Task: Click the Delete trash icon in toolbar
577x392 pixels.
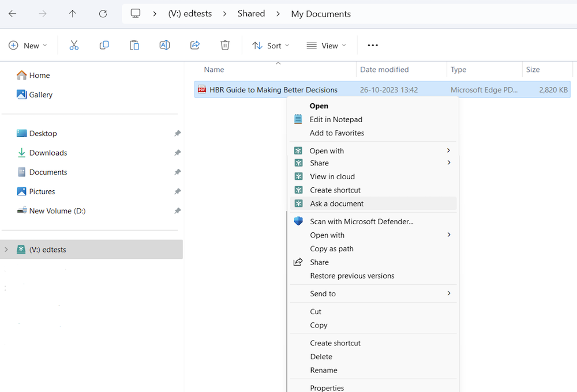Action: (225, 45)
